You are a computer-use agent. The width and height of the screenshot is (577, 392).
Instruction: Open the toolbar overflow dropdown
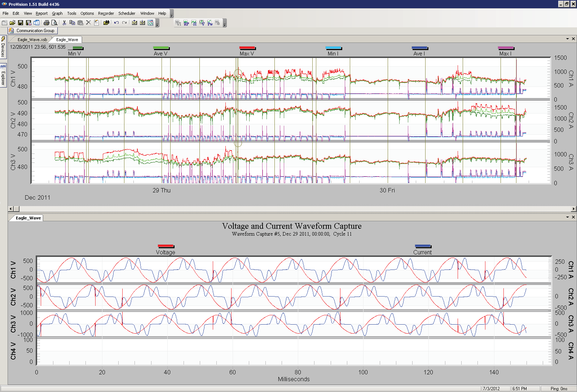click(x=157, y=24)
